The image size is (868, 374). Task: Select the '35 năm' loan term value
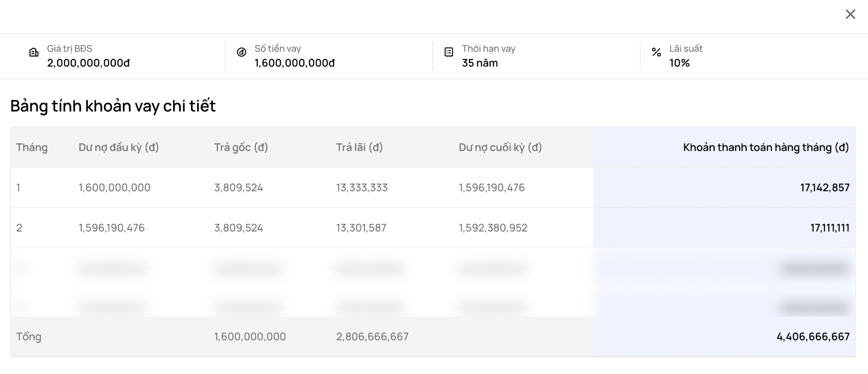pyautogui.click(x=480, y=63)
